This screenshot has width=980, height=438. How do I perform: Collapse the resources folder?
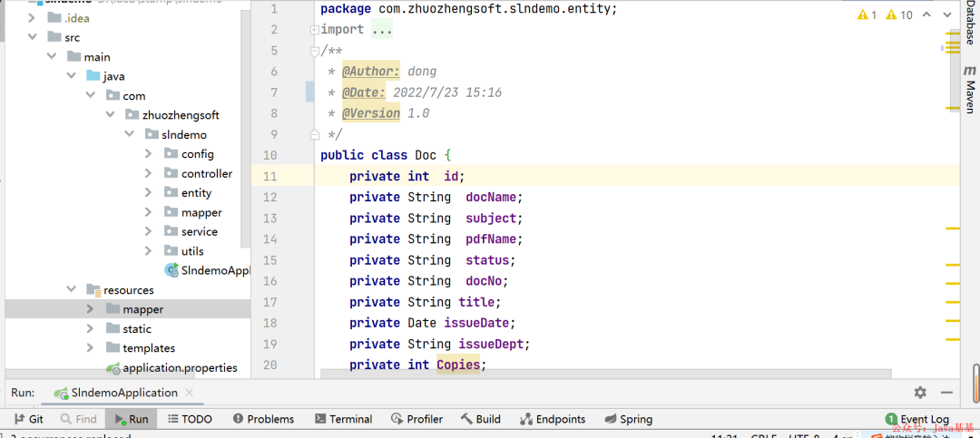click(x=72, y=289)
